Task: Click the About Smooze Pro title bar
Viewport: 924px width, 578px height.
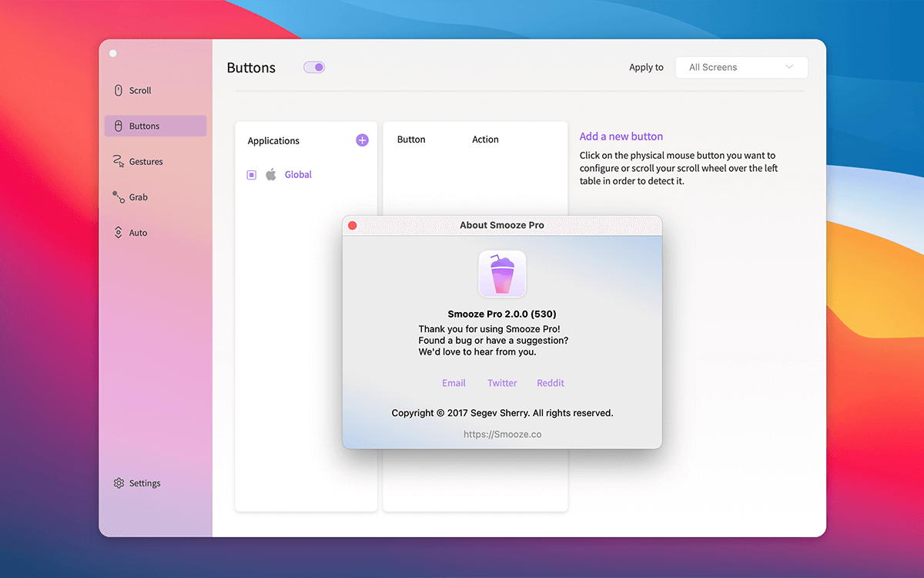Action: 502,225
